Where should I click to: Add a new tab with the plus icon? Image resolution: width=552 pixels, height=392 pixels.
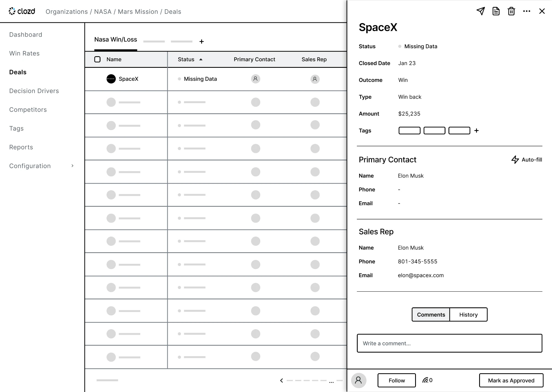pyautogui.click(x=201, y=41)
